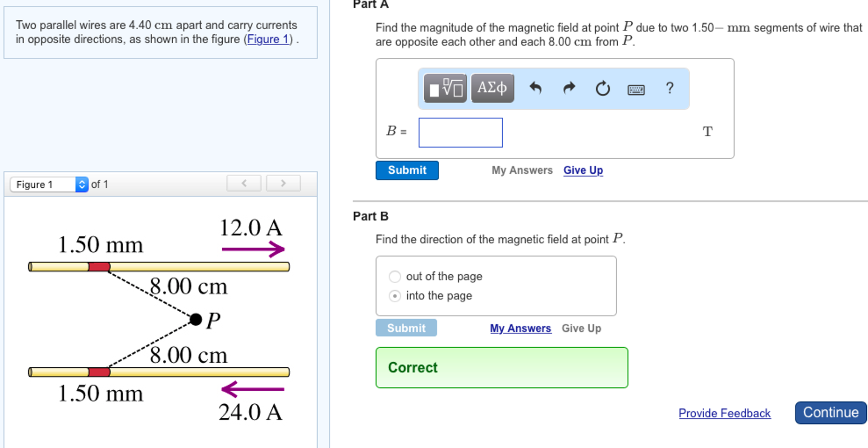Open the Figure 1 selector dropdown

coord(49,184)
